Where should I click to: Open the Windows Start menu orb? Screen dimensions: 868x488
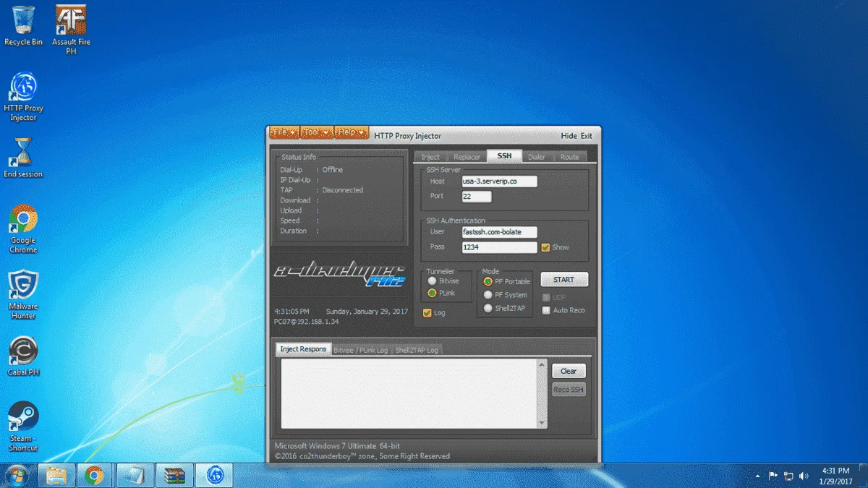pyautogui.click(x=16, y=475)
